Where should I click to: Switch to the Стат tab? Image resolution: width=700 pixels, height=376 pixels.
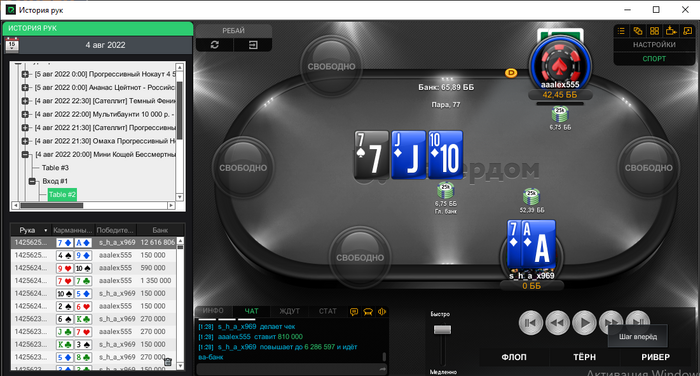(x=328, y=311)
